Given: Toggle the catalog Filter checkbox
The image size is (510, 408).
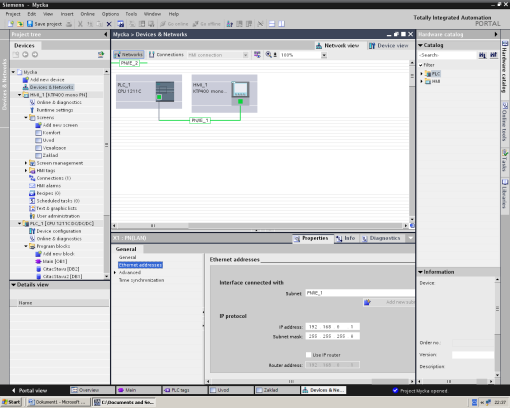Looking at the screenshot, I should (x=421, y=65).
